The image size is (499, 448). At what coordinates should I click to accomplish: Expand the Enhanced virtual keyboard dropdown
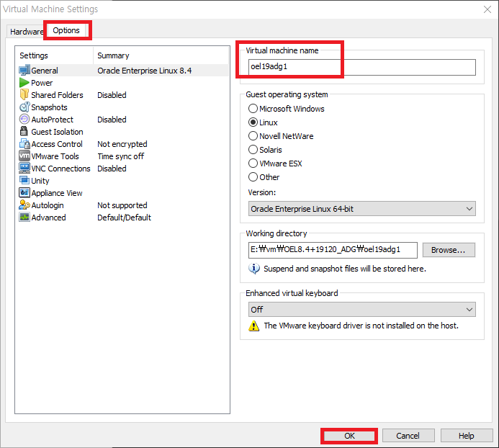click(362, 310)
